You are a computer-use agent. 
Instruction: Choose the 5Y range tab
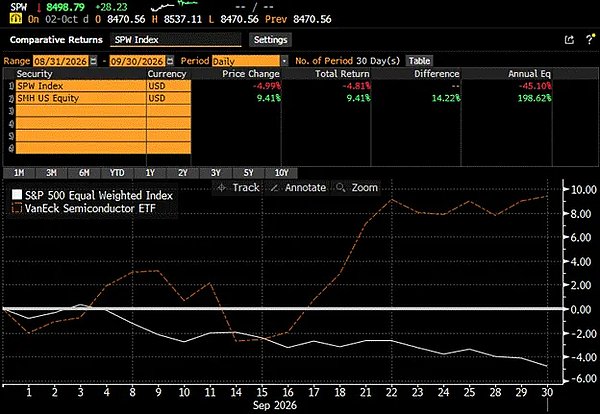(x=248, y=173)
